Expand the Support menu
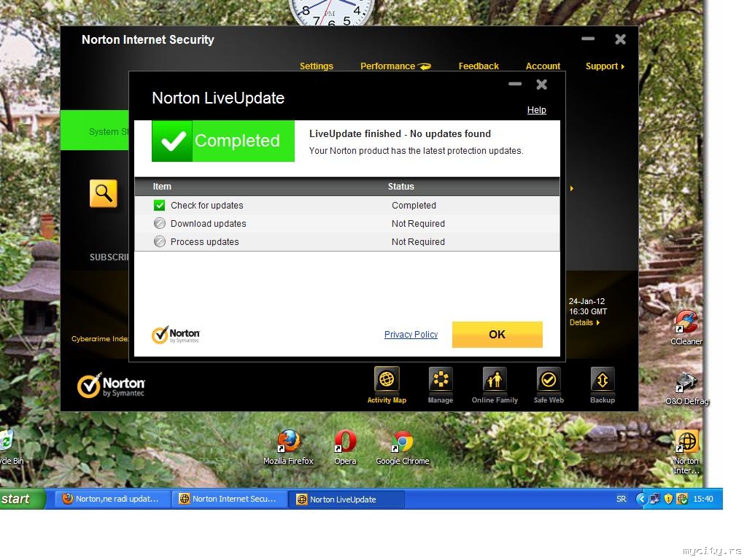The image size is (747, 560). (x=605, y=66)
